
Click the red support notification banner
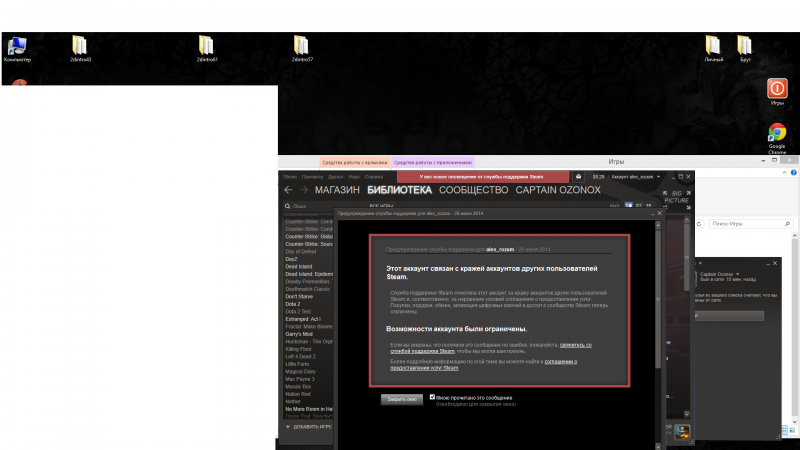click(483, 177)
